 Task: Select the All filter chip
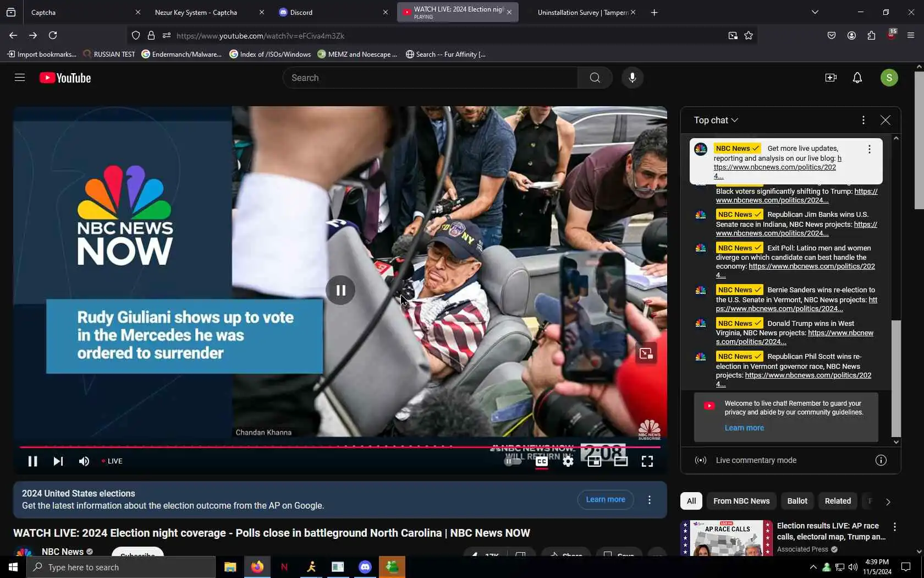(691, 501)
